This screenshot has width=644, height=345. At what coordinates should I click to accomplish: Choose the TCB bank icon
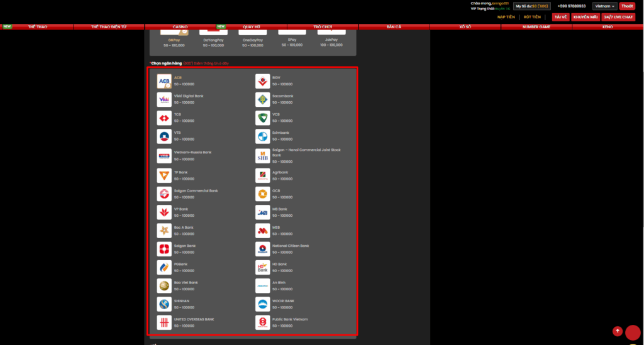[x=164, y=118]
